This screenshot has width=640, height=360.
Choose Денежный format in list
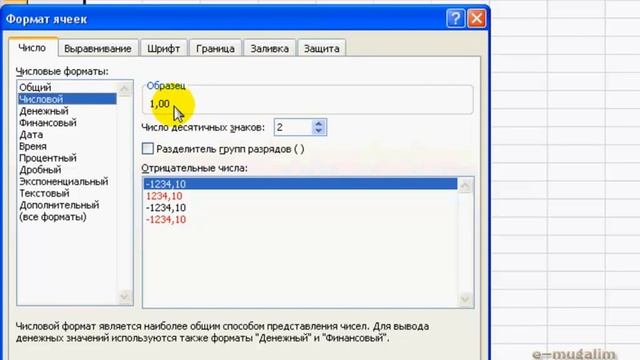(67, 111)
